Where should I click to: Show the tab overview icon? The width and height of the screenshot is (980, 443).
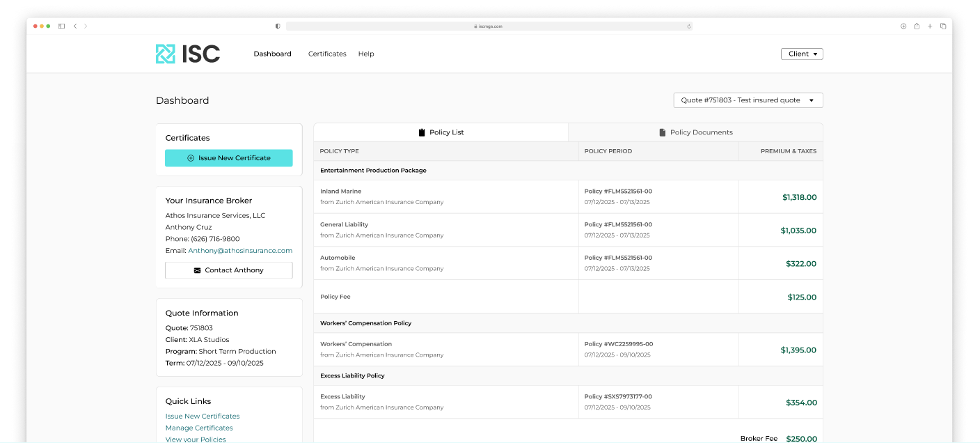click(943, 26)
